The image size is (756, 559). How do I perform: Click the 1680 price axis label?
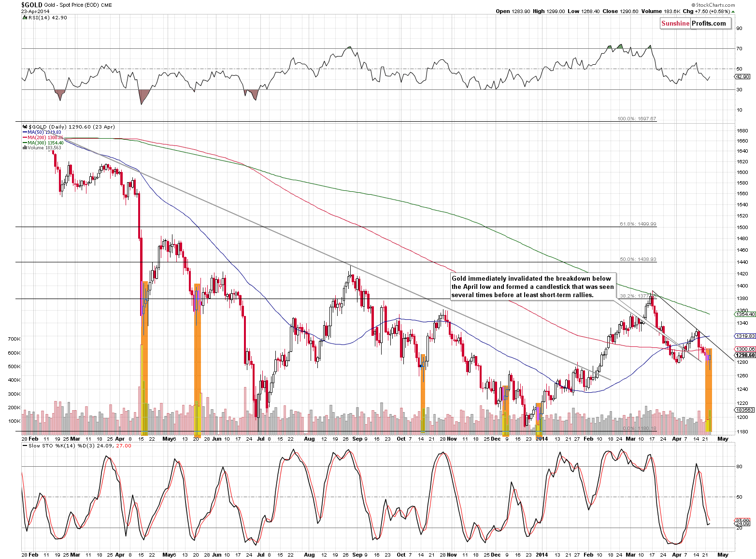tap(742, 131)
